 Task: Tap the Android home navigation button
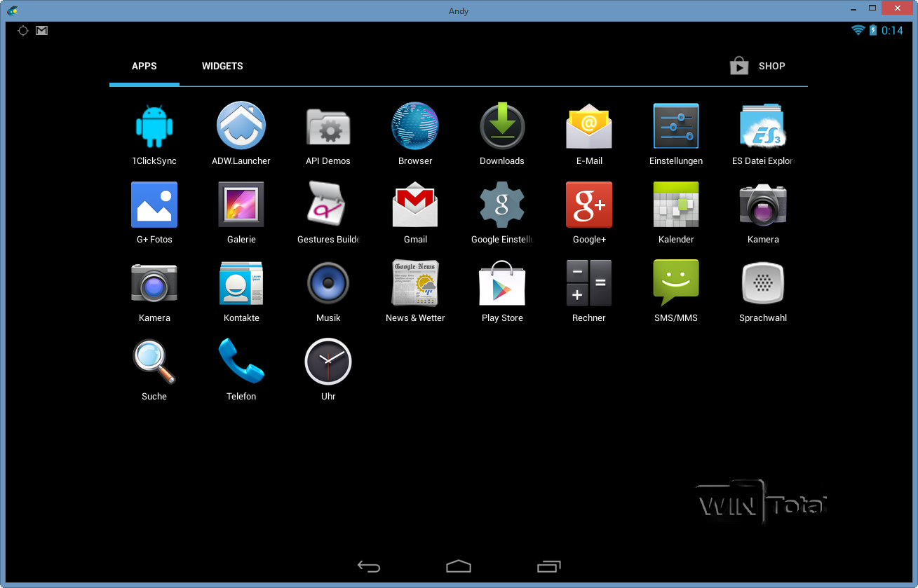click(459, 566)
